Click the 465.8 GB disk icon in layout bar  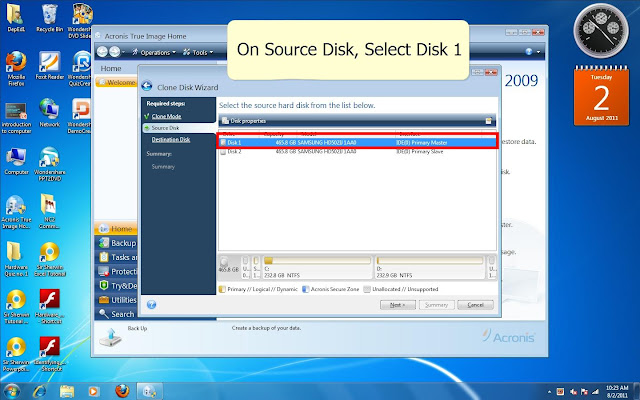click(229, 265)
